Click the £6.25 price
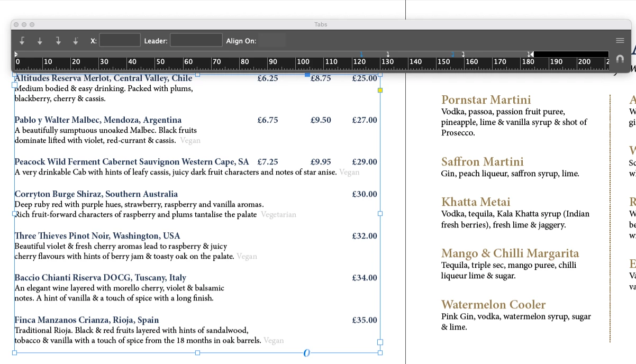 (x=268, y=78)
